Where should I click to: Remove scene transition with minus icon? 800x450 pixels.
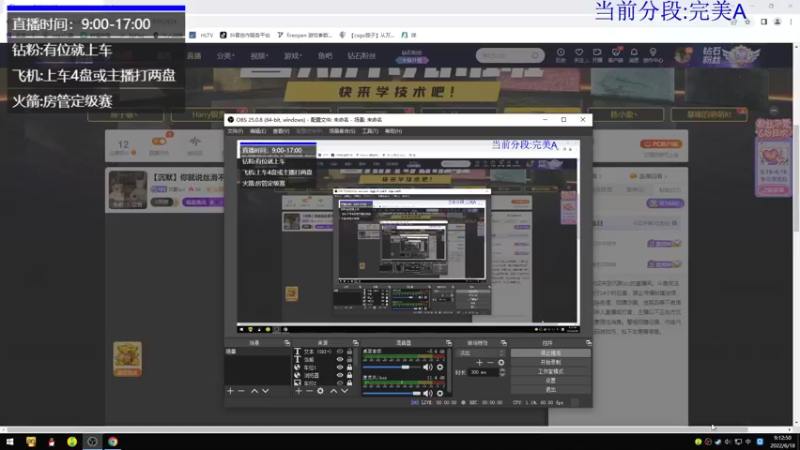(490, 362)
